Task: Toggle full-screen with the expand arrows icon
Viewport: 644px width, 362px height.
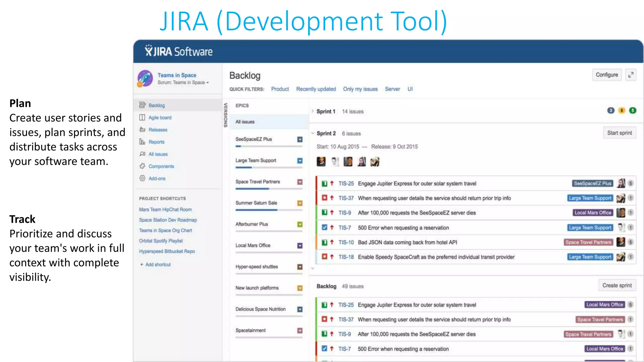Action: click(631, 75)
